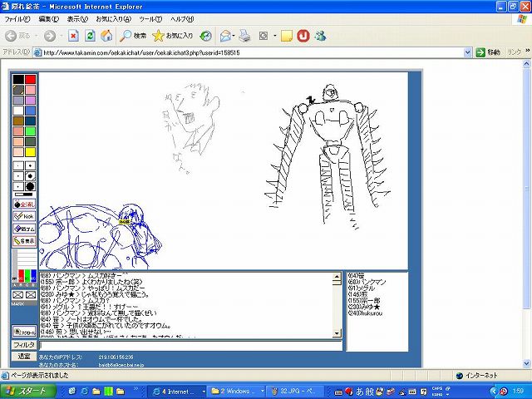The width and height of the screenshot is (532, 399).
Task: Open the Messenger people icon
Action: click(x=320, y=36)
